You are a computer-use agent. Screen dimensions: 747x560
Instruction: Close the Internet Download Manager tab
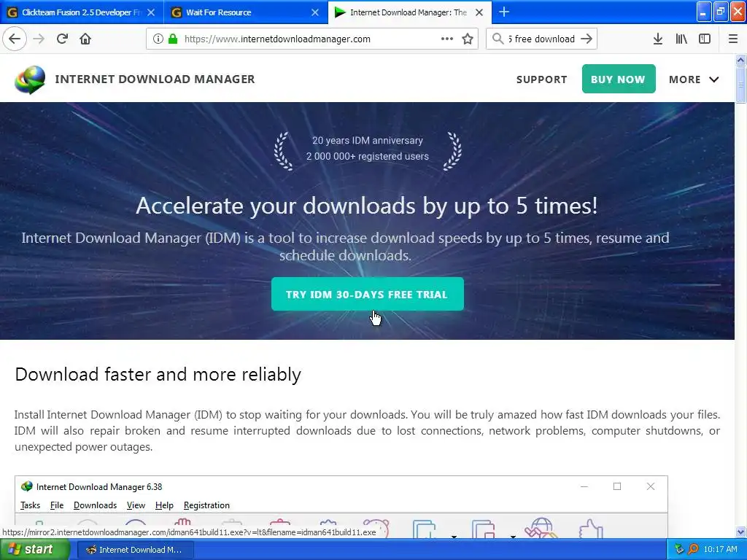479,12
